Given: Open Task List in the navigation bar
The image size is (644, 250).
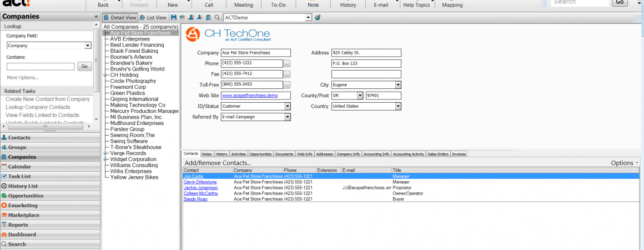Looking at the screenshot, I should pos(50,177).
